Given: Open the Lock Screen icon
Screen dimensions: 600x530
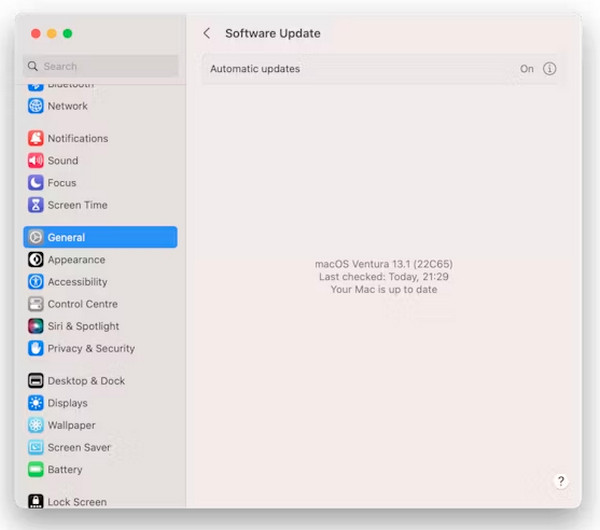Looking at the screenshot, I should [36, 501].
